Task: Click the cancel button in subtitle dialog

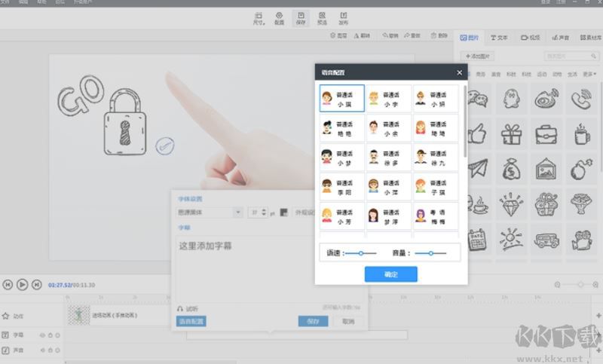Action: 348,321
